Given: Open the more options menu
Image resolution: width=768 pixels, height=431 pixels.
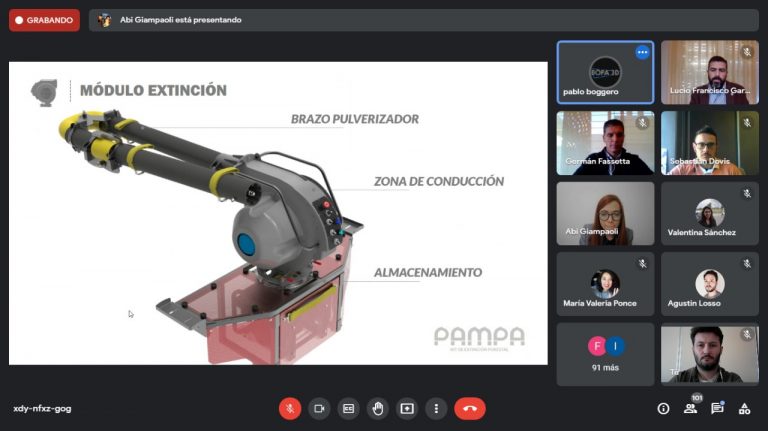Looking at the screenshot, I should (436, 408).
